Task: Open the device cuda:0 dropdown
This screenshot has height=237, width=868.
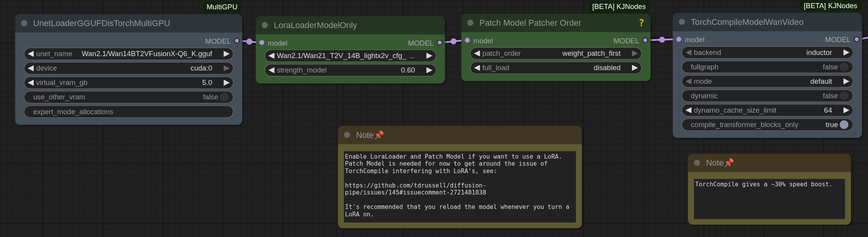Action: click(129, 68)
